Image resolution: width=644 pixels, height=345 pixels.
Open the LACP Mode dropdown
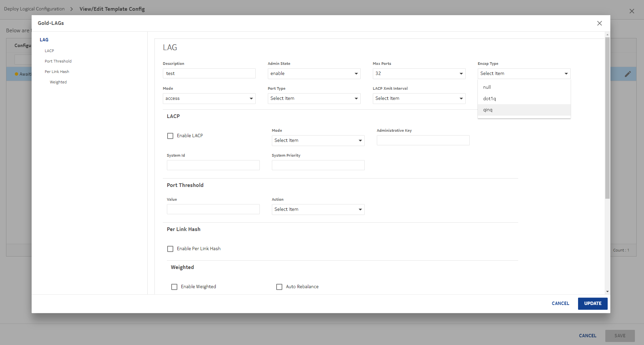[x=318, y=141]
